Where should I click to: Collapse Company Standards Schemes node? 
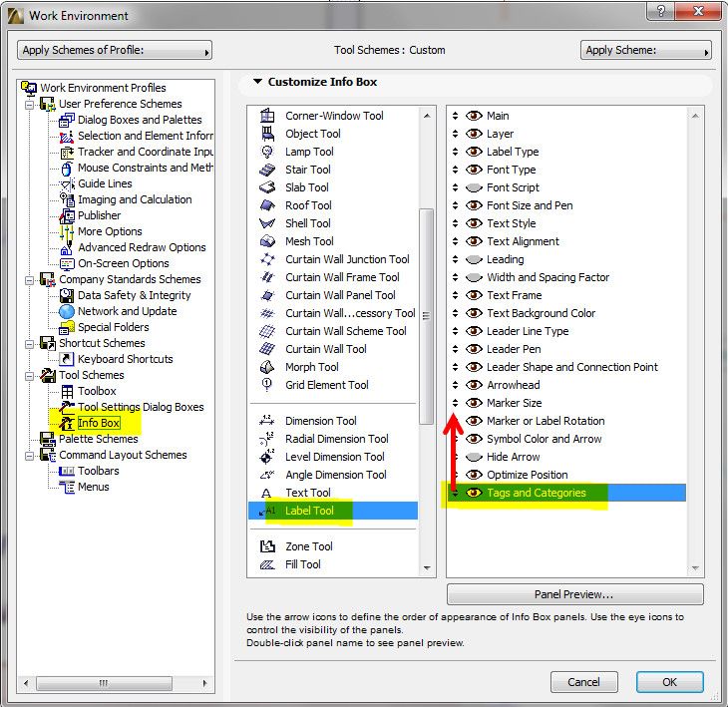(x=29, y=280)
